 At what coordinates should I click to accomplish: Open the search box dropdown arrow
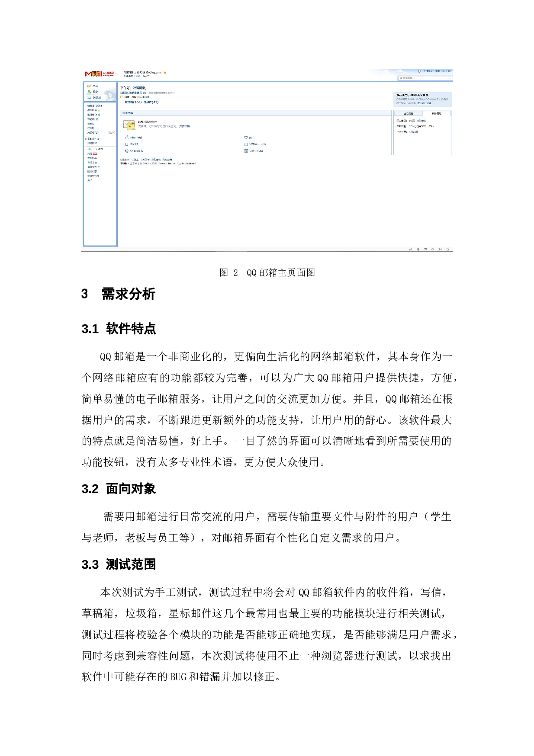[450, 78]
